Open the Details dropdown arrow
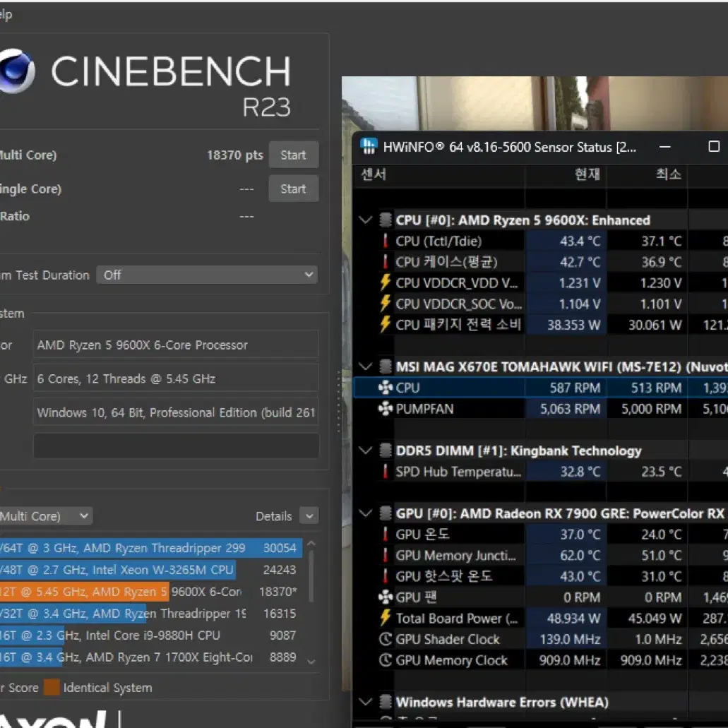Image resolution: width=728 pixels, height=728 pixels. click(309, 516)
